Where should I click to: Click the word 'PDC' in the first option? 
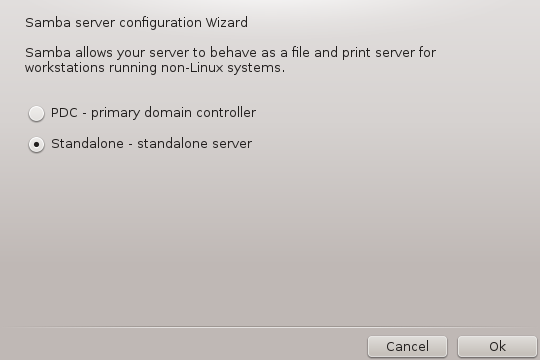click(64, 113)
